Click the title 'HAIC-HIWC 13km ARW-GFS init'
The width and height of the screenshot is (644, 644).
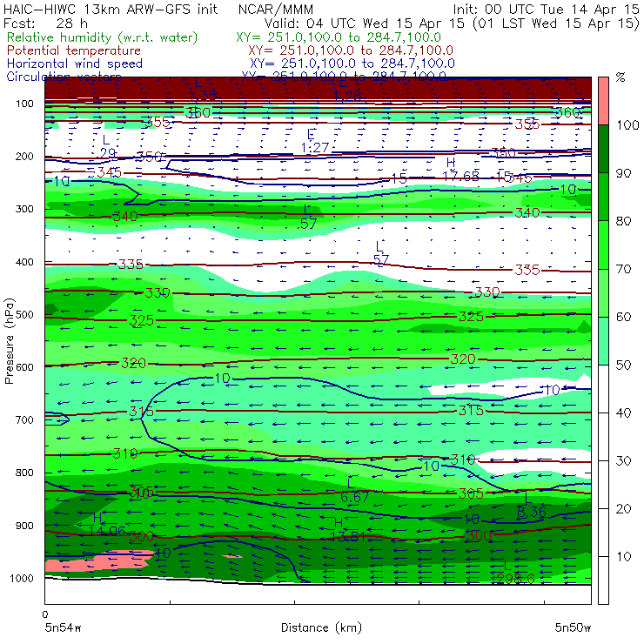click(x=110, y=10)
